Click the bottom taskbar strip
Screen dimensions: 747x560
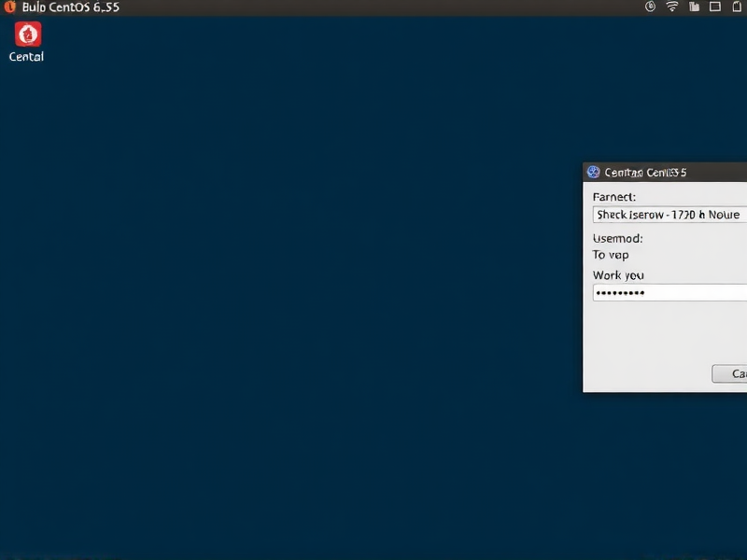coord(373,554)
